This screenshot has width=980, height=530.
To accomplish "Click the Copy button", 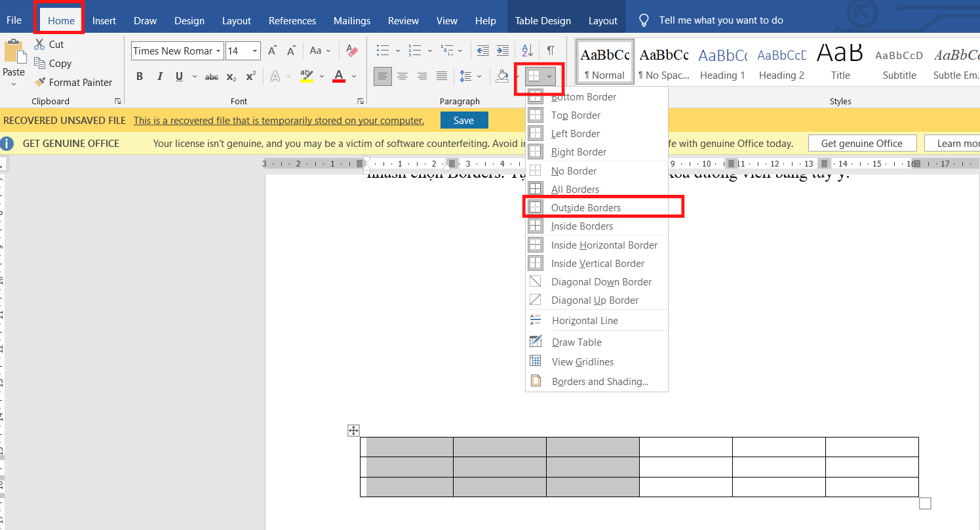I will coord(52,64).
